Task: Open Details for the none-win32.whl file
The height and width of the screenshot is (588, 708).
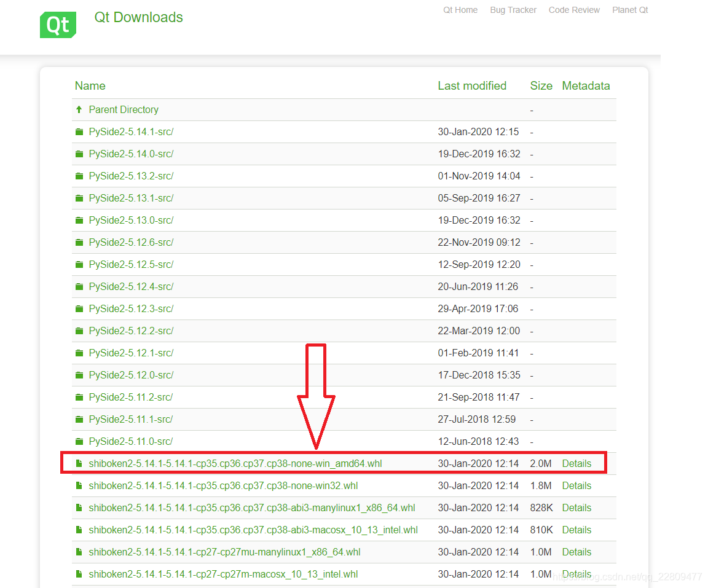Action: coord(576,485)
